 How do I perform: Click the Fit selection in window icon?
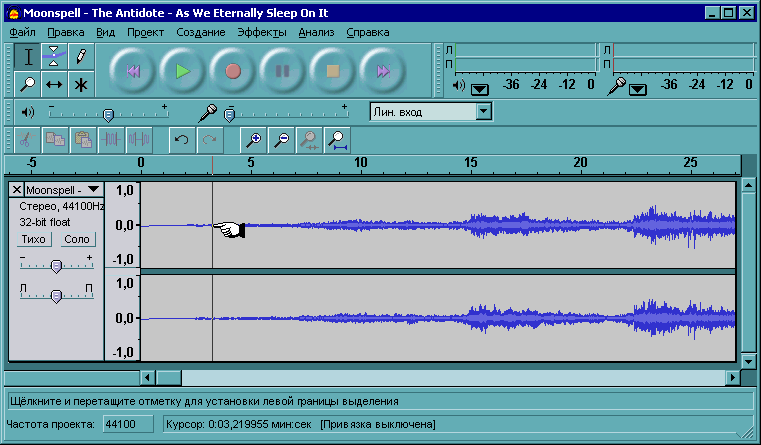[x=309, y=140]
